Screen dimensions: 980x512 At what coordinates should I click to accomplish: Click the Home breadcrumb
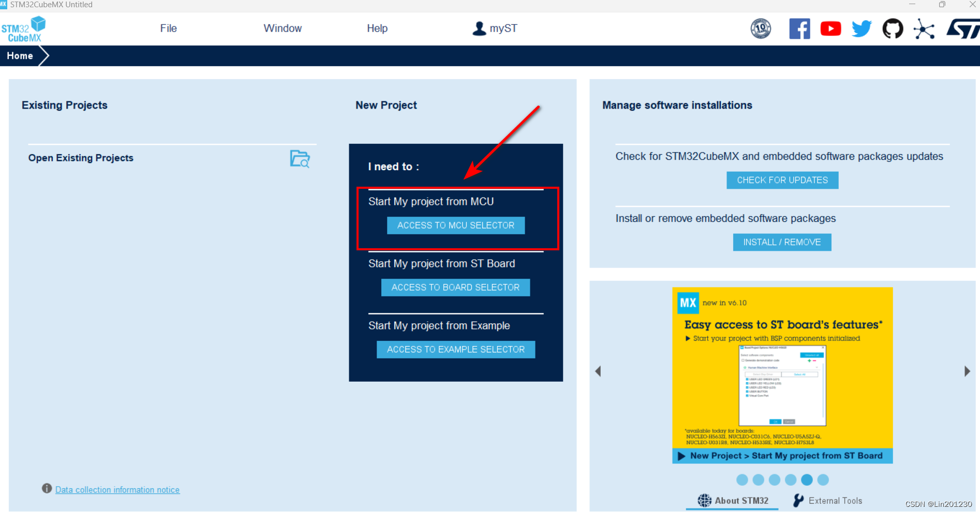[20, 56]
